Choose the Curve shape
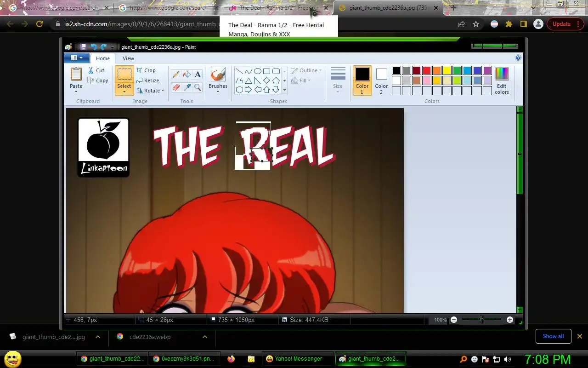 pos(249,71)
